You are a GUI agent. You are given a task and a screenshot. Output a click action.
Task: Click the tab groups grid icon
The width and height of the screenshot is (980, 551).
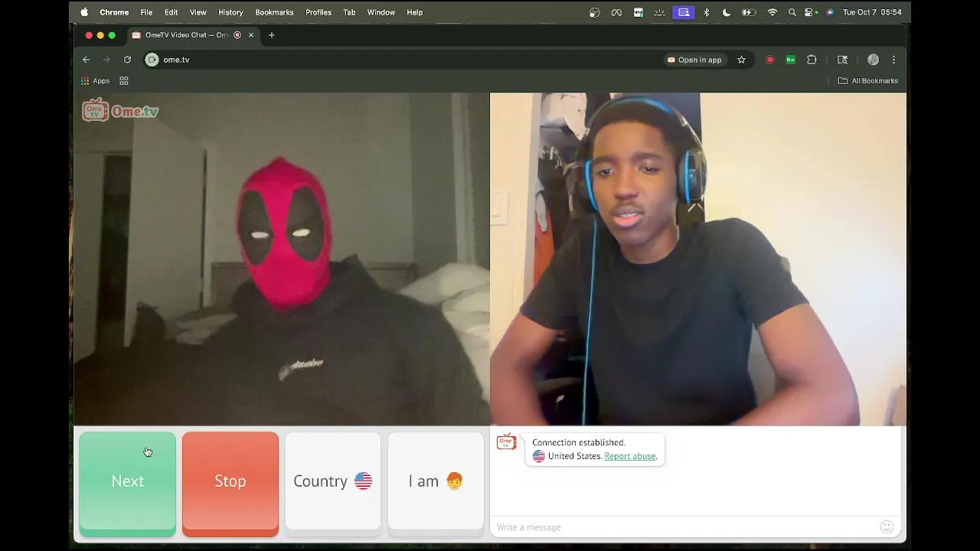coord(124,80)
